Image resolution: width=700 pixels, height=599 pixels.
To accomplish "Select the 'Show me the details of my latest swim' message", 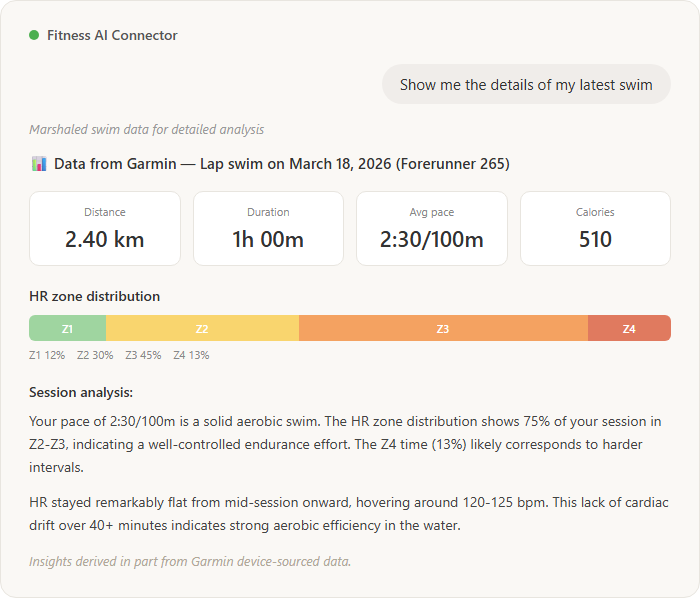I will 526,84.
